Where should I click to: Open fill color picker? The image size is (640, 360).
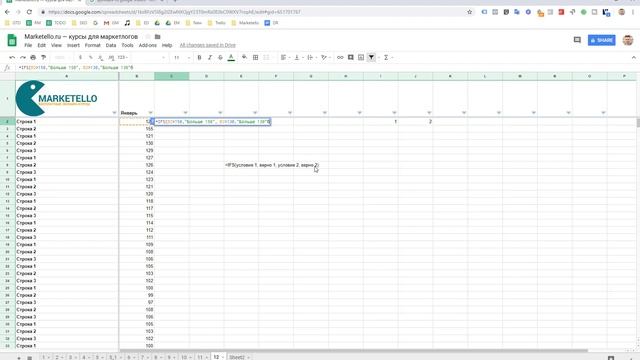(244, 58)
